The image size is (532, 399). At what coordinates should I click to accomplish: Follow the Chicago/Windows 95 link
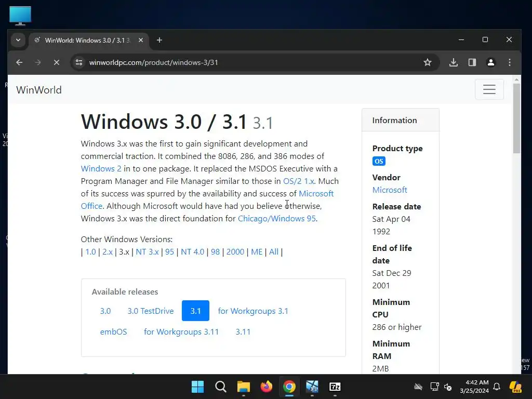point(276,219)
